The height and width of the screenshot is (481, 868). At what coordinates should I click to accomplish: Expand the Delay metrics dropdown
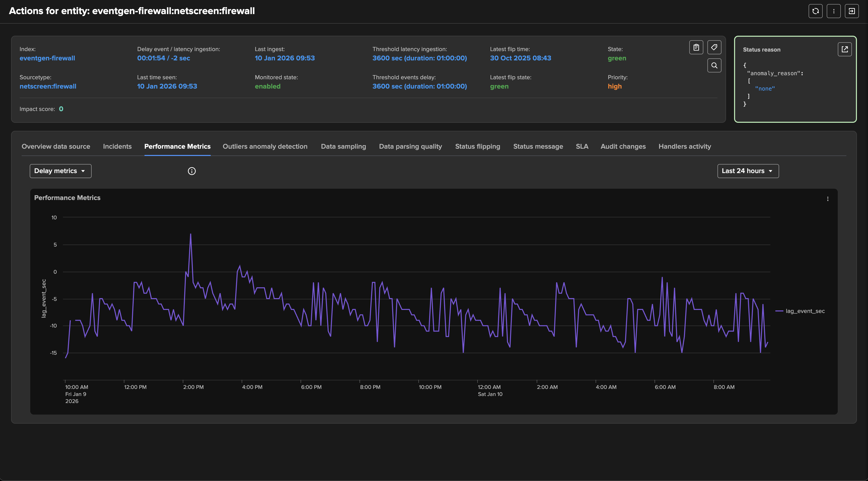click(x=60, y=171)
